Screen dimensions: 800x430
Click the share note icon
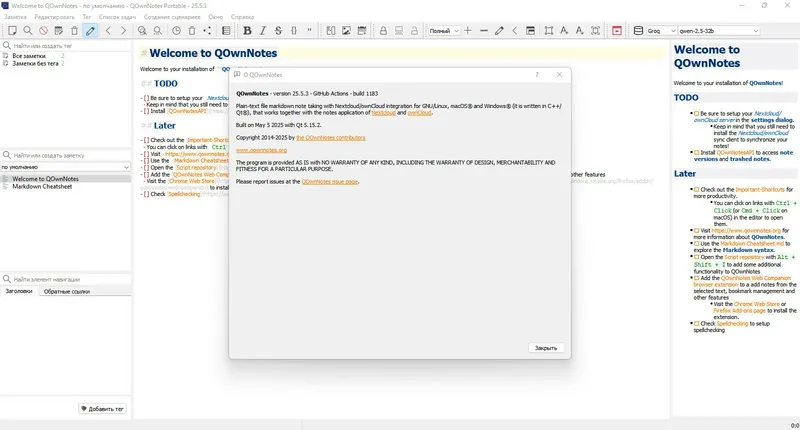207,31
